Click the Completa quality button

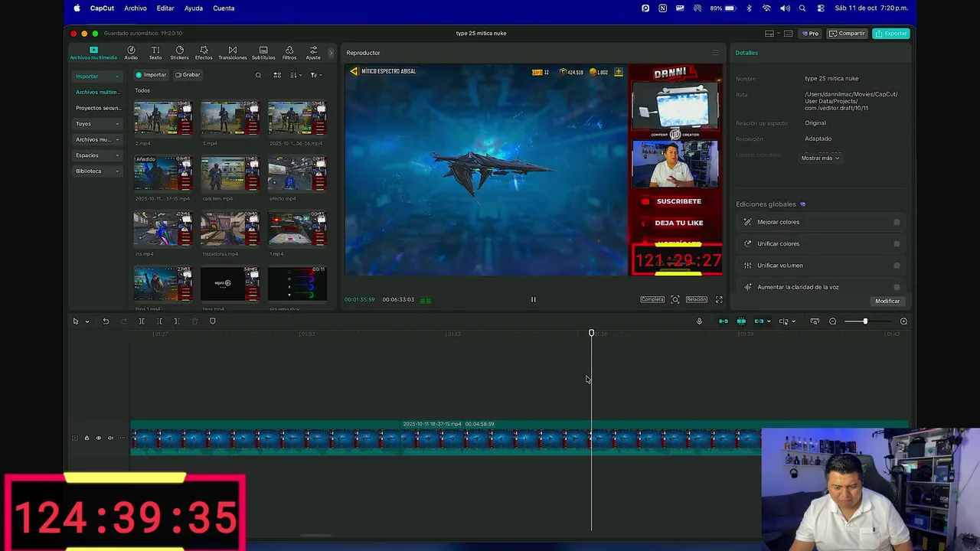(652, 299)
